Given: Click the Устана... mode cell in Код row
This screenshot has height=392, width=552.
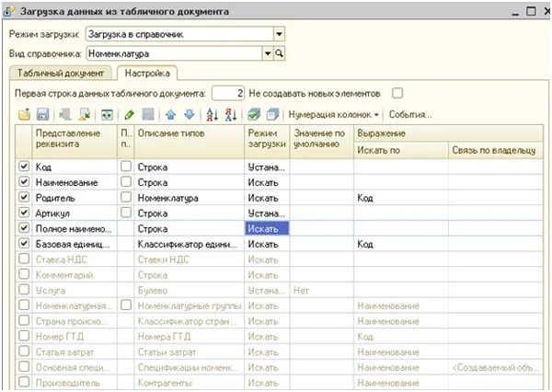Looking at the screenshot, I should 267,167.
